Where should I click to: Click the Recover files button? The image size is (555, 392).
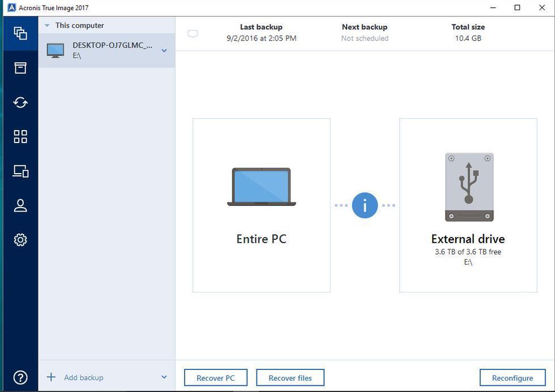[x=290, y=378]
